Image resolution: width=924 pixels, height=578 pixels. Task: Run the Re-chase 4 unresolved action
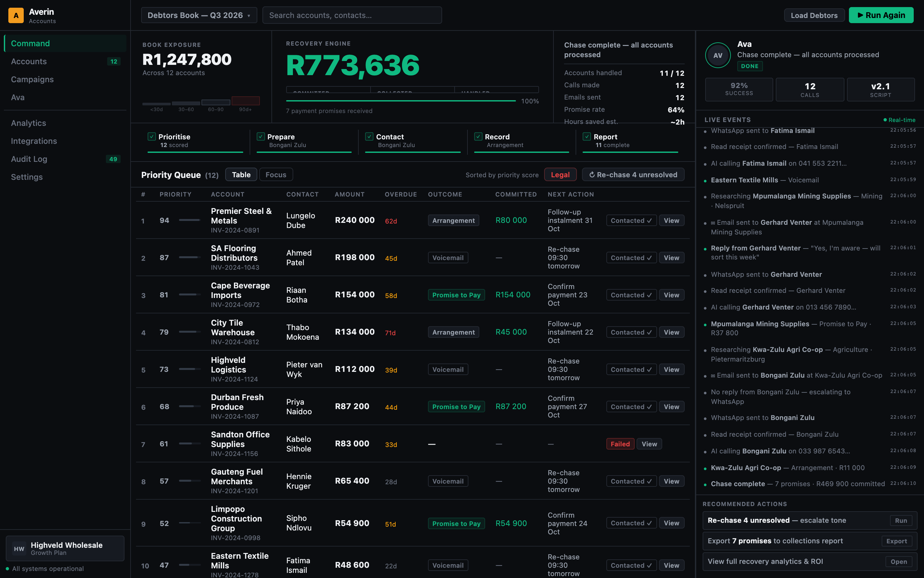[901, 520]
